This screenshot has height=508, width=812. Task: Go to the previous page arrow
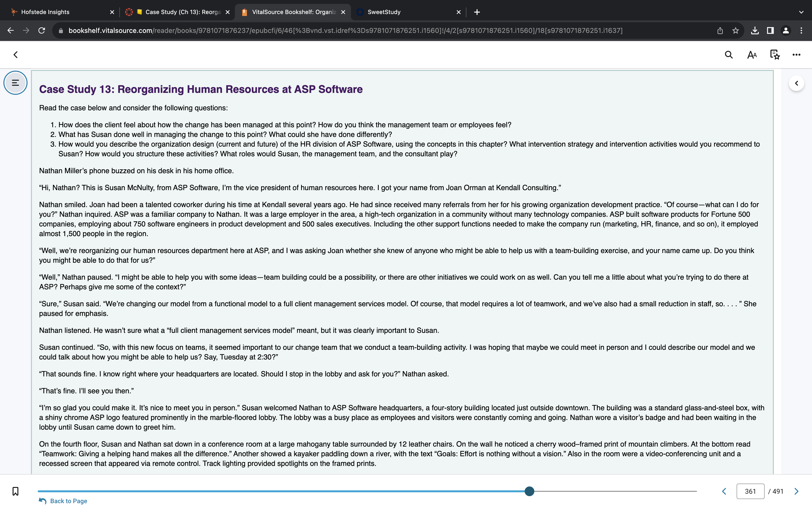coord(724,492)
